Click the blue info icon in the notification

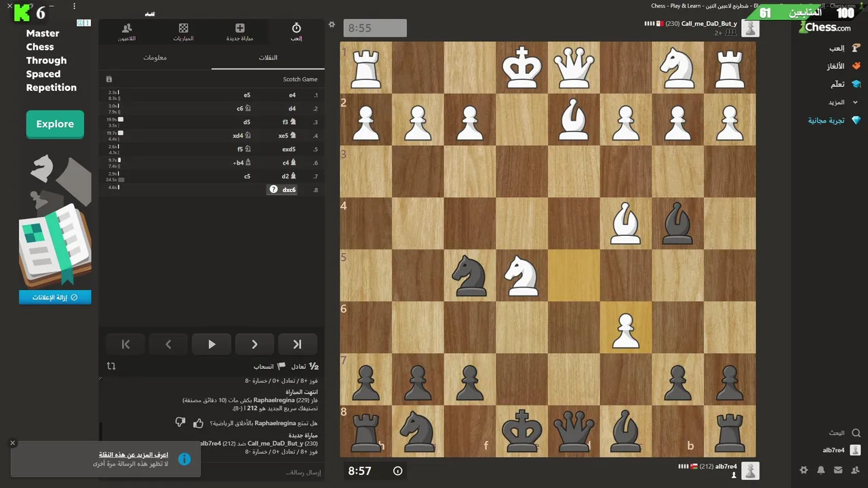point(184,459)
